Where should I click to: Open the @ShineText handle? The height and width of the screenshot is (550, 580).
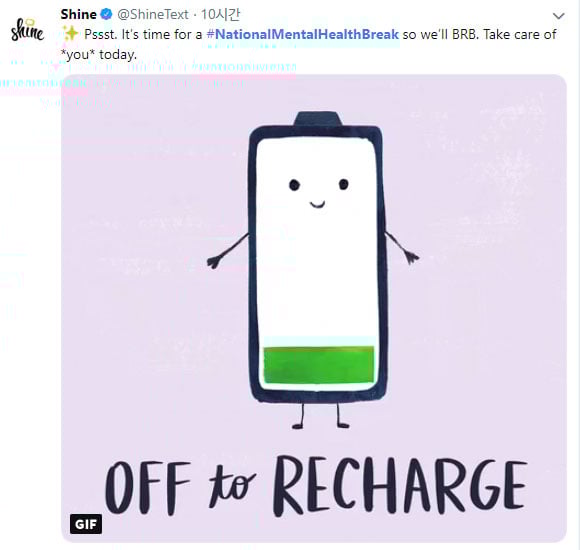pyautogui.click(x=153, y=14)
